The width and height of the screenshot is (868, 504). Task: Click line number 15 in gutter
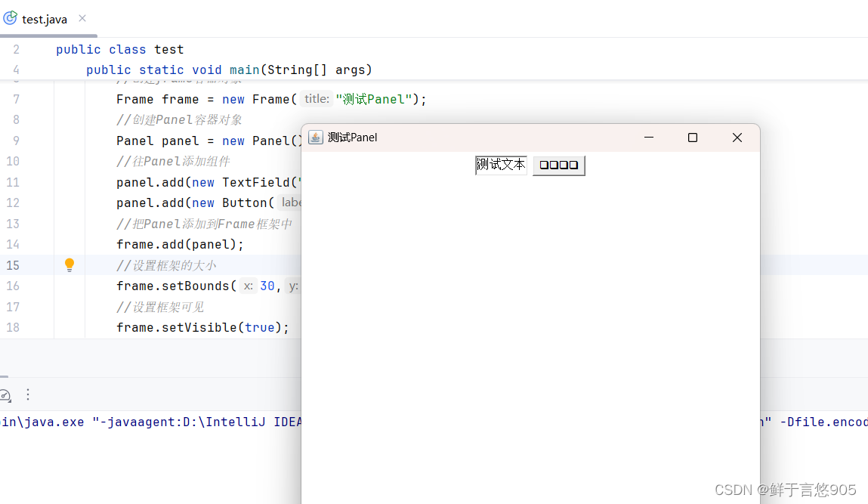pyautogui.click(x=13, y=265)
